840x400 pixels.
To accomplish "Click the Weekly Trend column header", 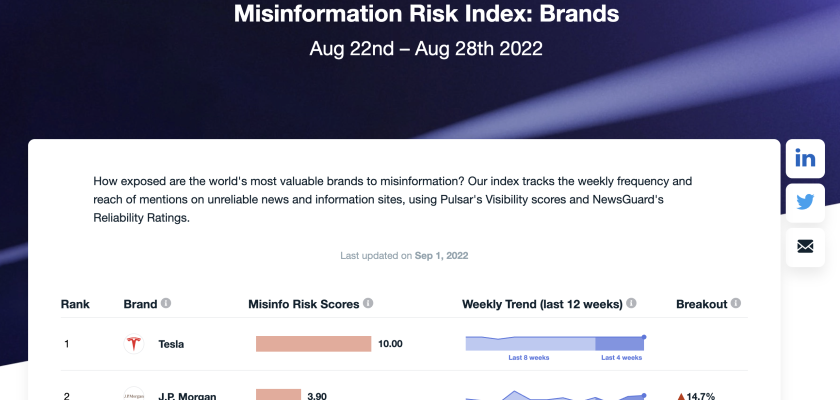I will pyautogui.click(x=542, y=303).
